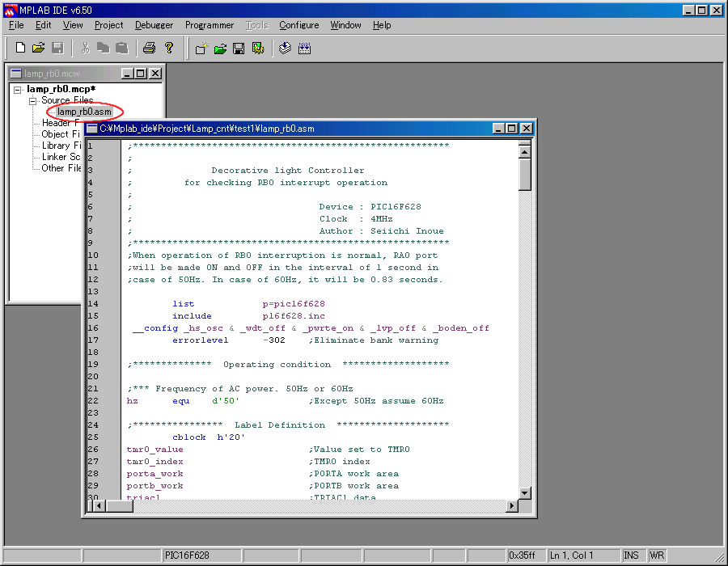728x566 pixels.
Task: Open the File menu
Action: click(x=16, y=25)
